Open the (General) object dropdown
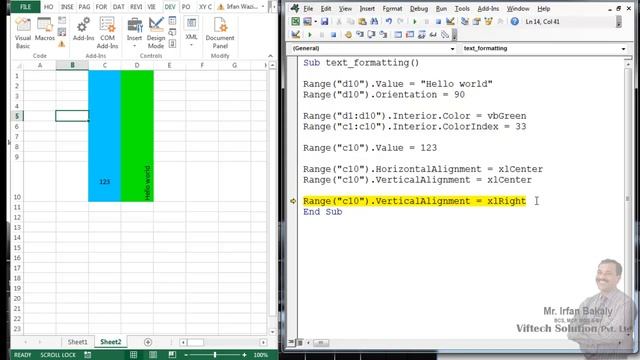640x360 pixels. [452, 49]
